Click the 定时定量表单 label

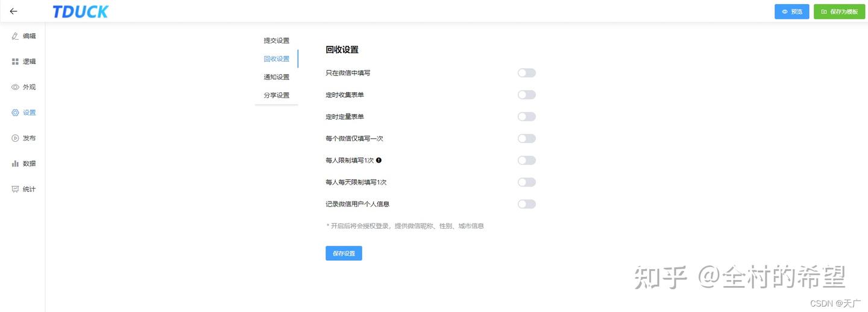pyautogui.click(x=345, y=116)
